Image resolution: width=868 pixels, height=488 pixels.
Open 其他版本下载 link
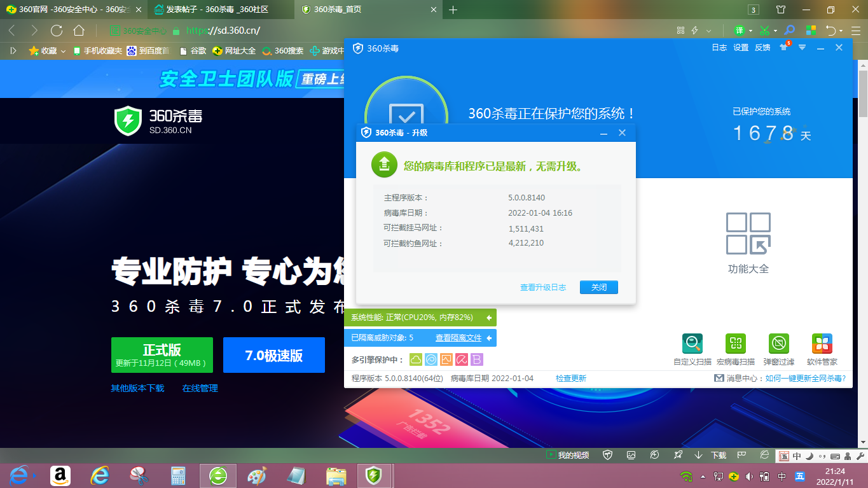click(x=137, y=388)
